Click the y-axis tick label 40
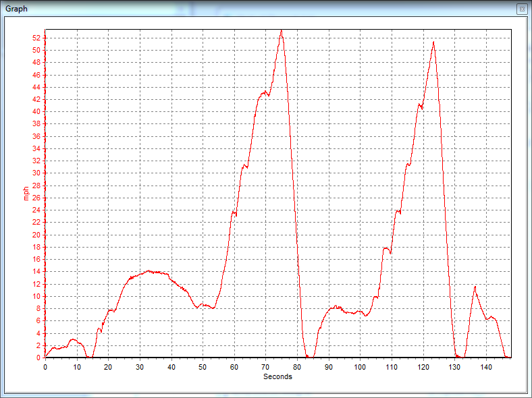The image size is (532, 398). coord(37,111)
